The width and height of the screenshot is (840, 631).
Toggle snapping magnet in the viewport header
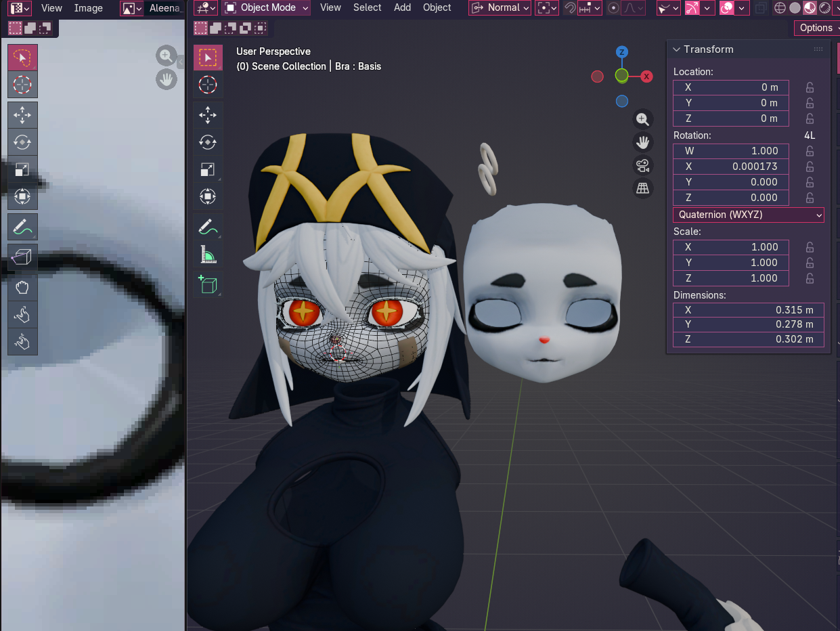pyautogui.click(x=570, y=8)
